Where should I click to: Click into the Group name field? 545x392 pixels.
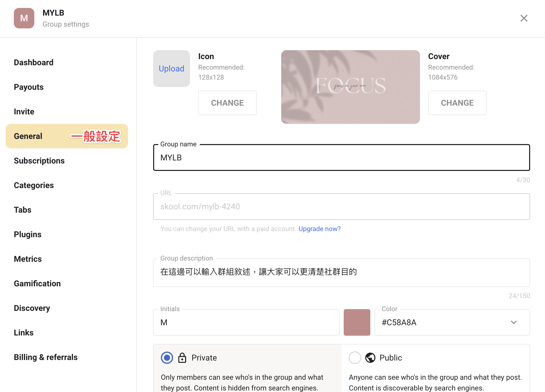[x=342, y=158]
